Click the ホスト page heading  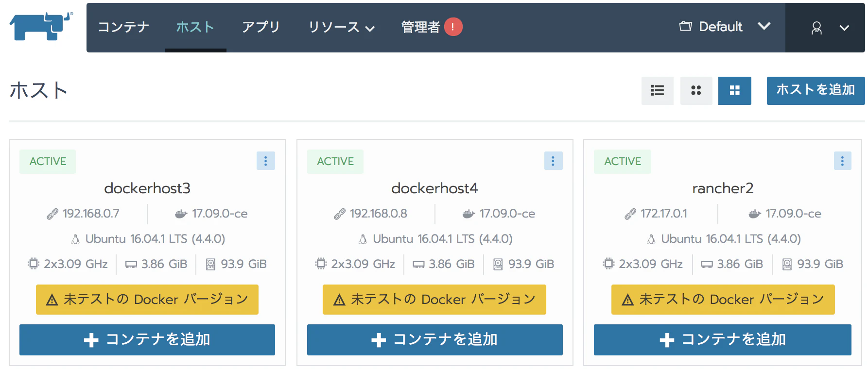click(x=38, y=90)
